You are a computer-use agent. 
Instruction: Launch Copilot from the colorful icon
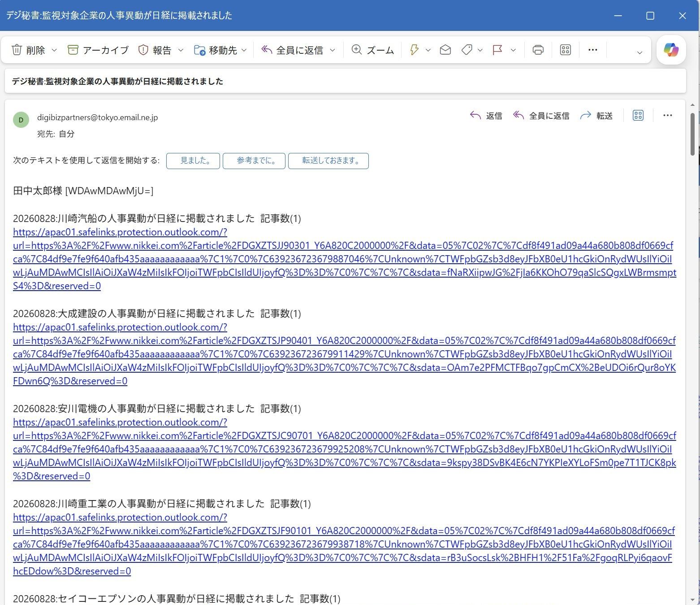pos(671,50)
